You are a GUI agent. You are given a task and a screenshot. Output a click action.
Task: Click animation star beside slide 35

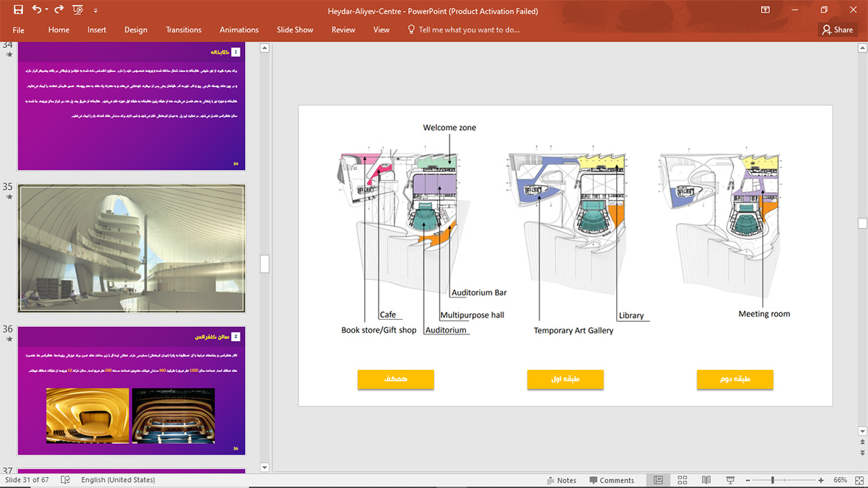9,196
